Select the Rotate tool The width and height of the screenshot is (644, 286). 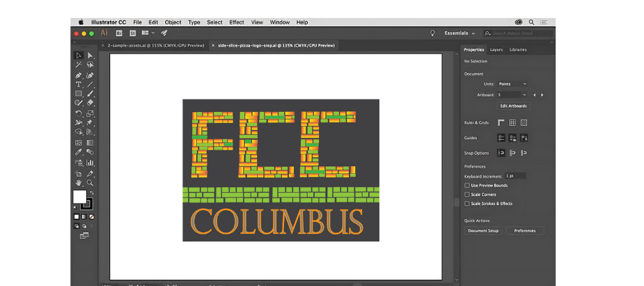tap(79, 113)
